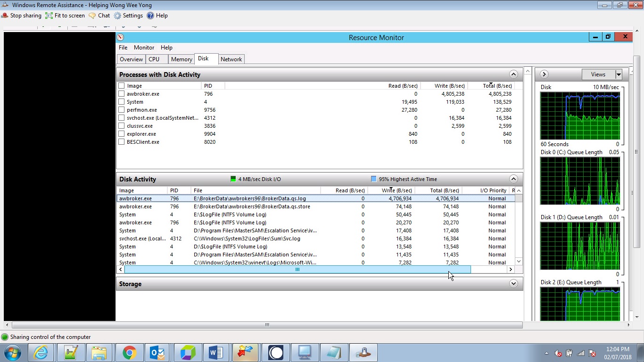
Task: Open the Monitor menu
Action: click(144, 48)
